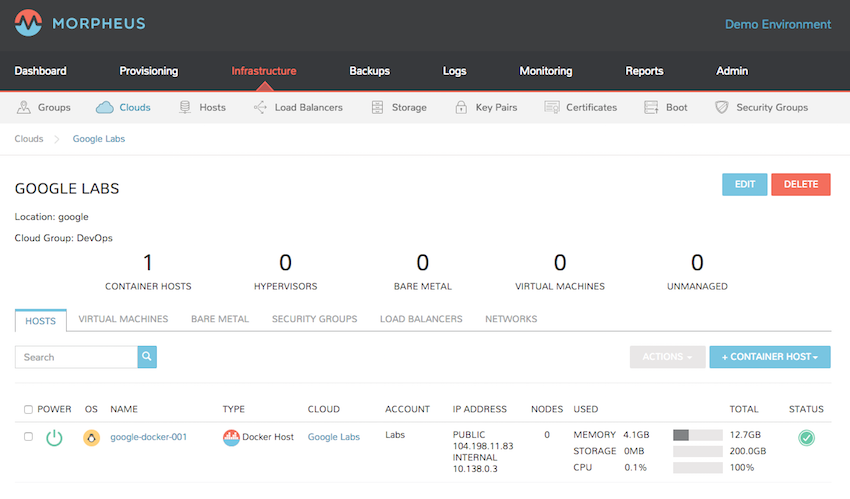
Task: Switch to the Load Balancers tab
Action: 421,319
